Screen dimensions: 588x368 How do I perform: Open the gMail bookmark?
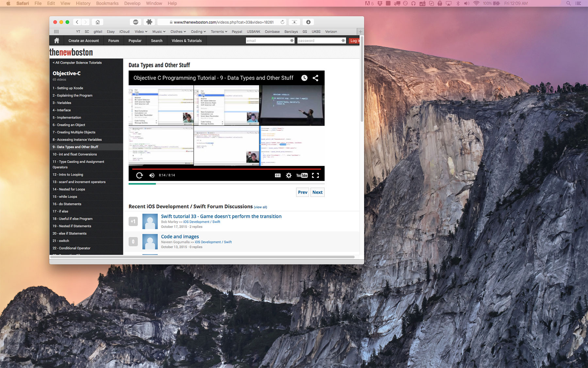(x=98, y=32)
